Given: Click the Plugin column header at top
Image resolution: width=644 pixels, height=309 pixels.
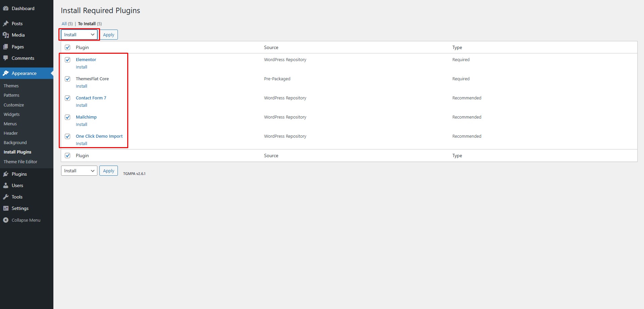Looking at the screenshot, I should 82,47.
